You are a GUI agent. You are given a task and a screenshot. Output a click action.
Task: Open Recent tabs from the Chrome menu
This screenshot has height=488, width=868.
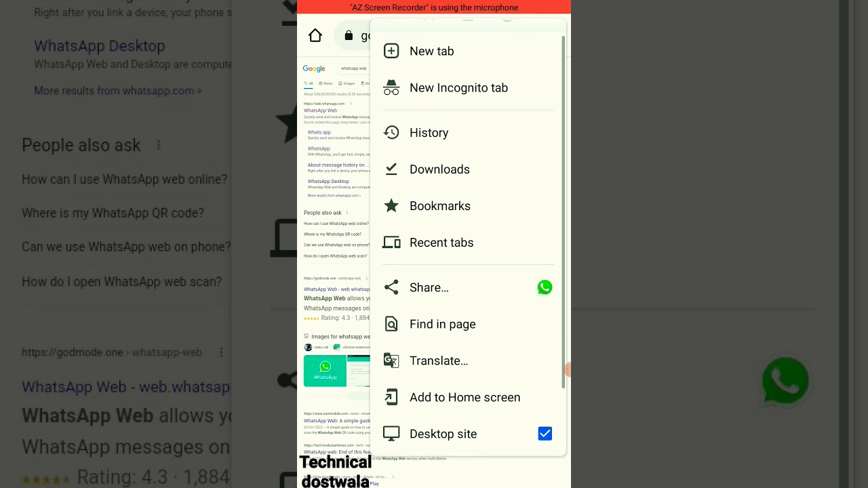click(x=468, y=243)
